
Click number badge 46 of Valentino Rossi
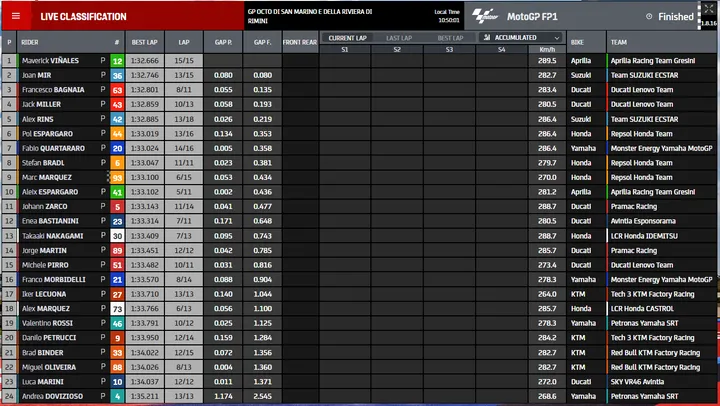[117, 323]
